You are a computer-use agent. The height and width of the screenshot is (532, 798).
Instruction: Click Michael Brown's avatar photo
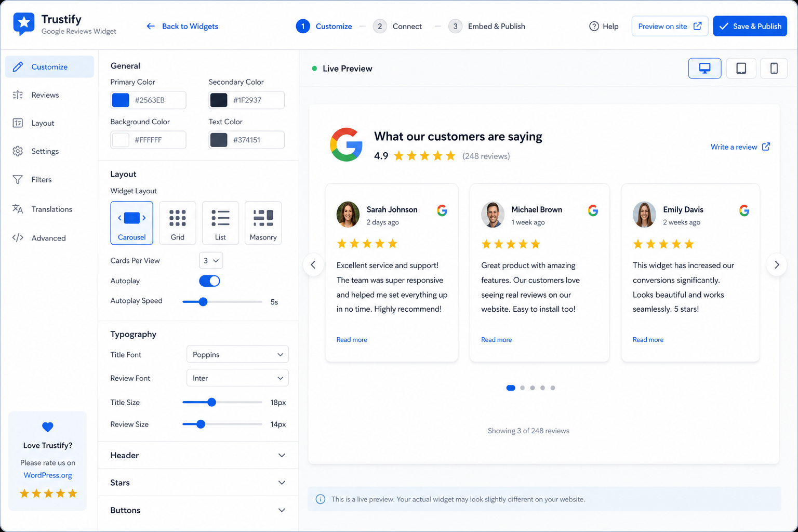click(x=493, y=215)
